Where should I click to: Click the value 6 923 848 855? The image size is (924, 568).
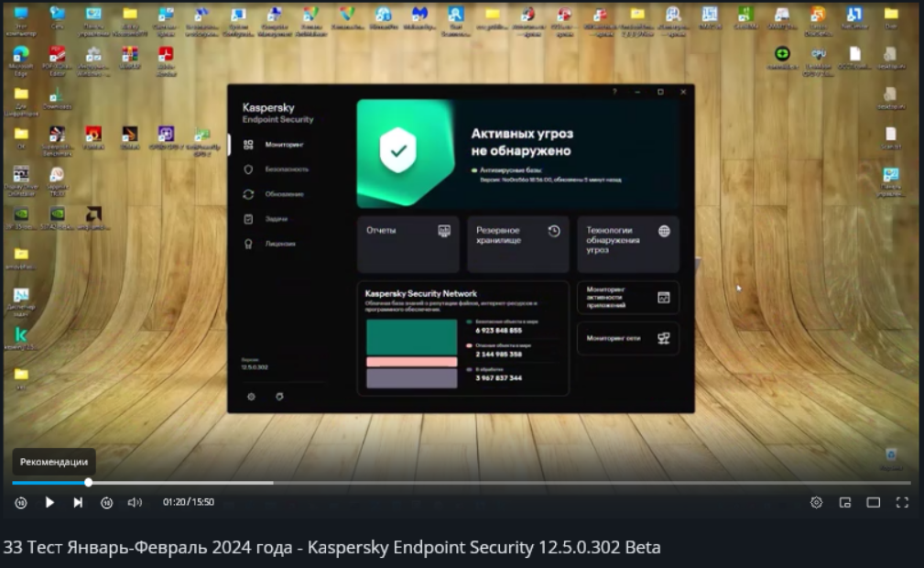(498, 331)
